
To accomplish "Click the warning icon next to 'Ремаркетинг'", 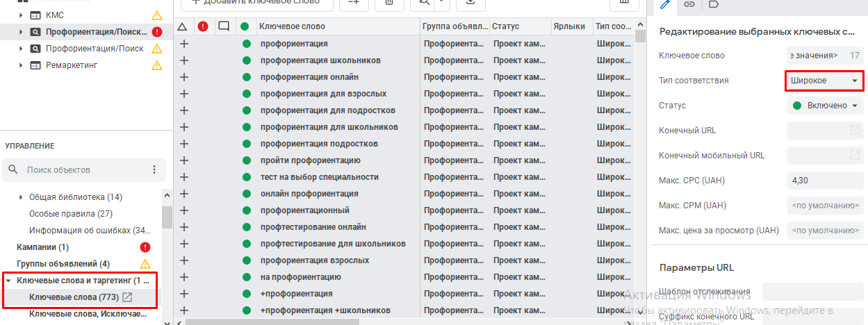I will (x=157, y=65).
